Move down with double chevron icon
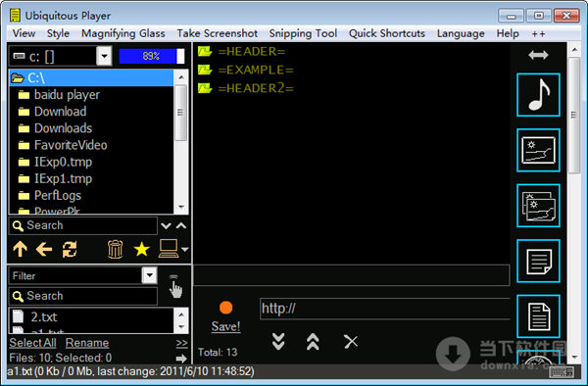 pos(278,341)
